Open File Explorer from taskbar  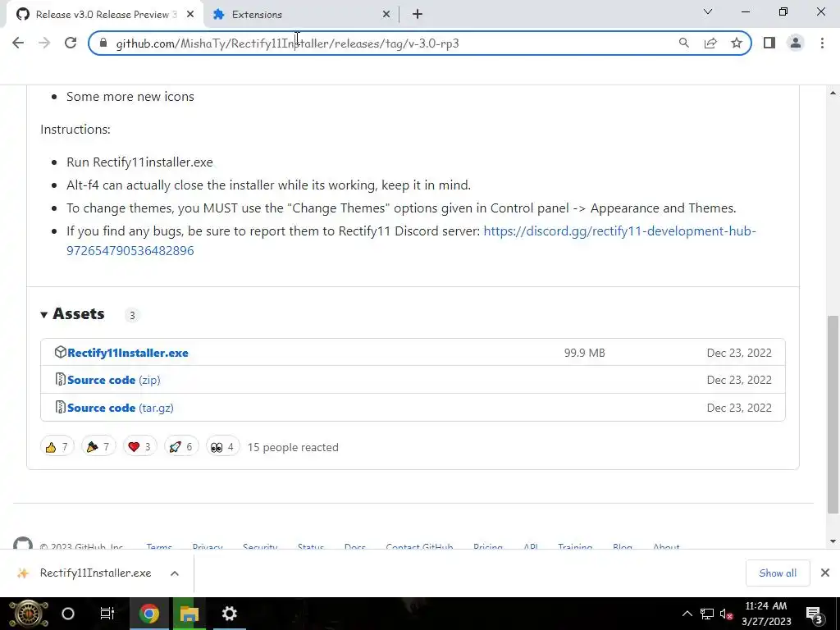pyautogui.click(x=189, y=614)
